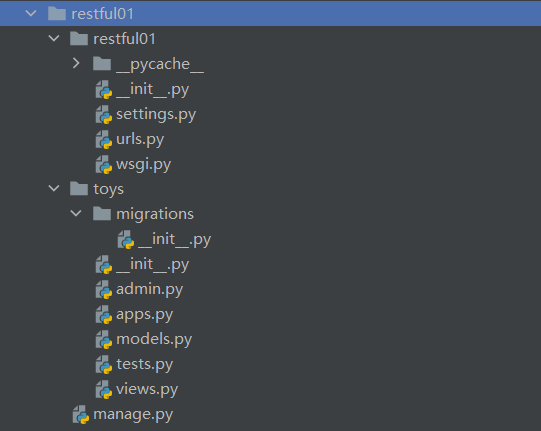Screen dimensions: 541x431
Task: Collapse the migrations folder
Action: point(76,214)
